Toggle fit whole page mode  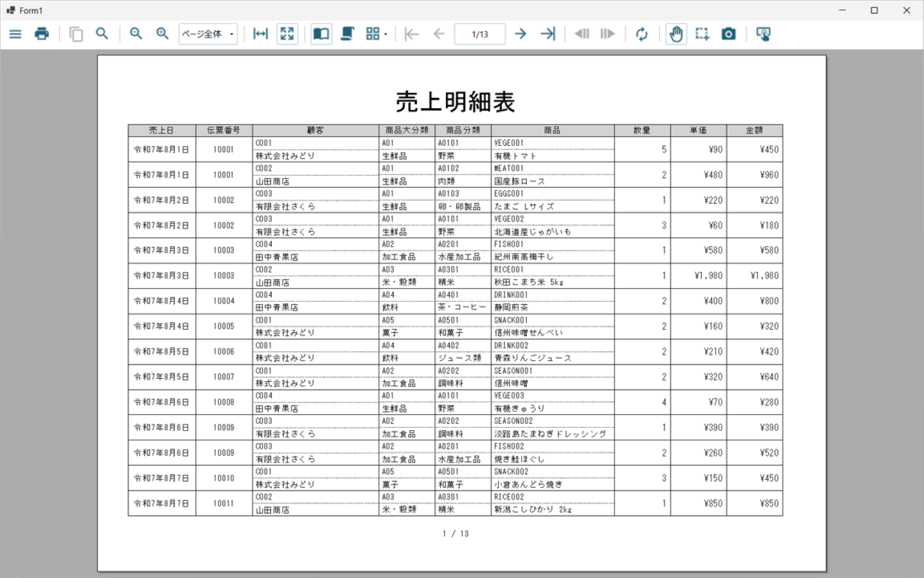click(x=287, y=34)
